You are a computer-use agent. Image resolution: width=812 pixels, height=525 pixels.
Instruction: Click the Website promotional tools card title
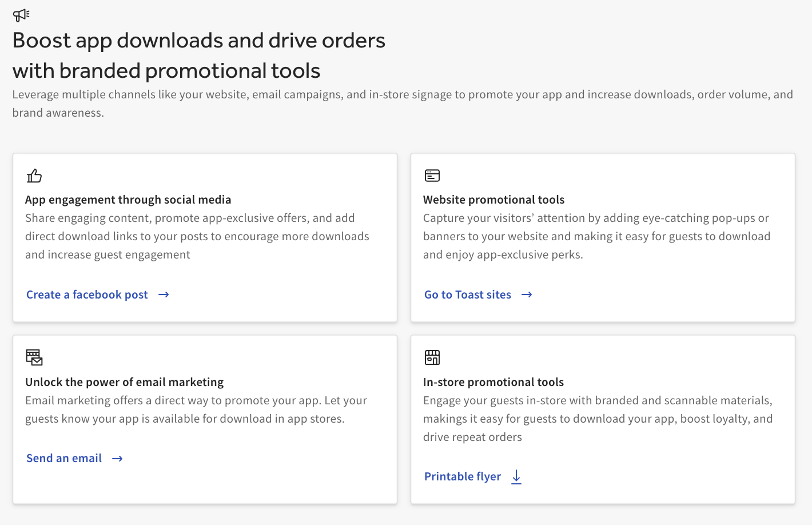click(493, 200)
